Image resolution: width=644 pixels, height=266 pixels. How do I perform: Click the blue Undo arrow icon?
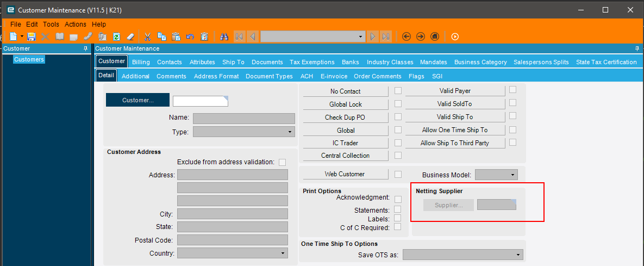190,36
